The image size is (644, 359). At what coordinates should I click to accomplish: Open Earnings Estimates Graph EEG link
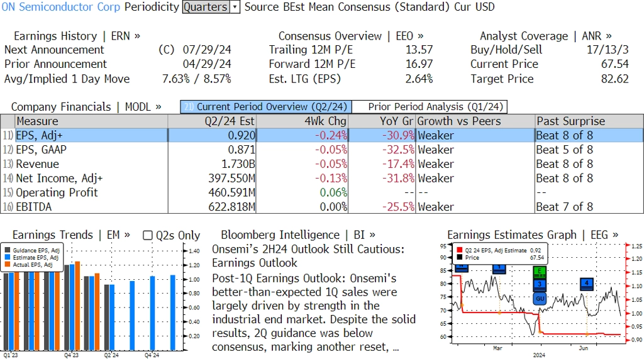click(x=533, y=235)
